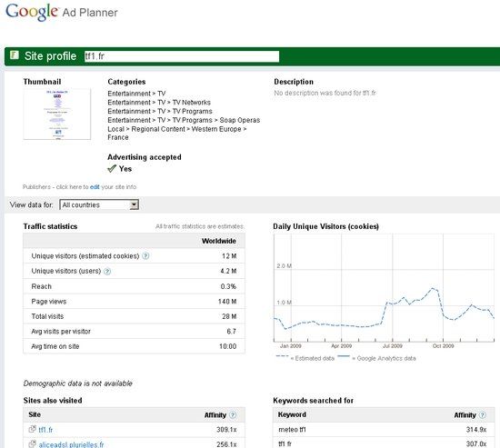Screen dimensions: 500x448
Task: Click the Avg time on site value 10:00
Action: 227,346
